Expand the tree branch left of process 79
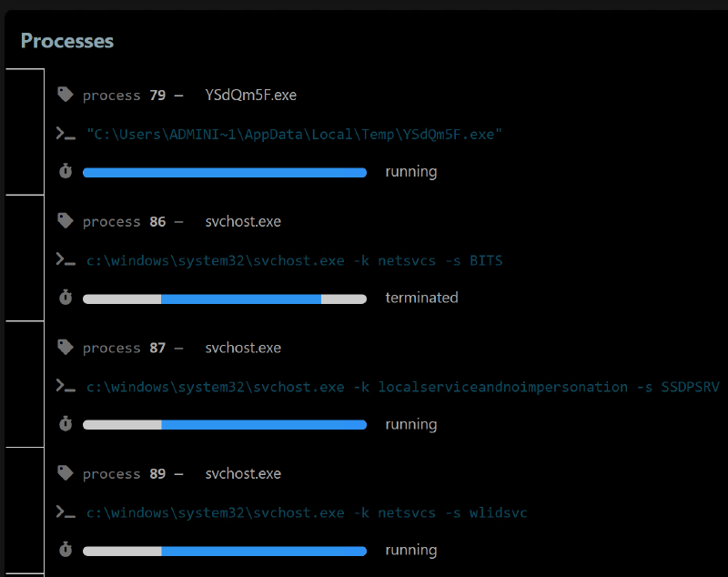Image resolution: width=728 pixels, height=577 pixels. [25, 131]
